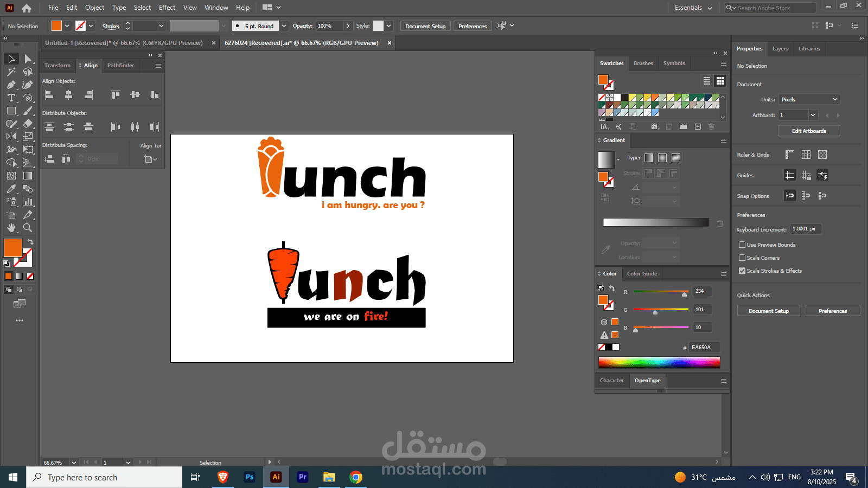Open the 5 pt. Round brush dropdown
The height and width of the screenshot is (488, 868).
click(284, 26)
